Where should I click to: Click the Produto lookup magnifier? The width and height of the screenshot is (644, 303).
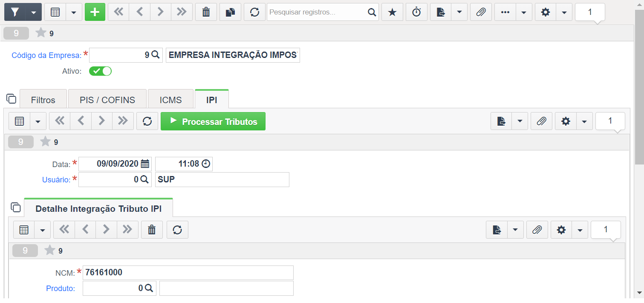click(x=149, y=288)
